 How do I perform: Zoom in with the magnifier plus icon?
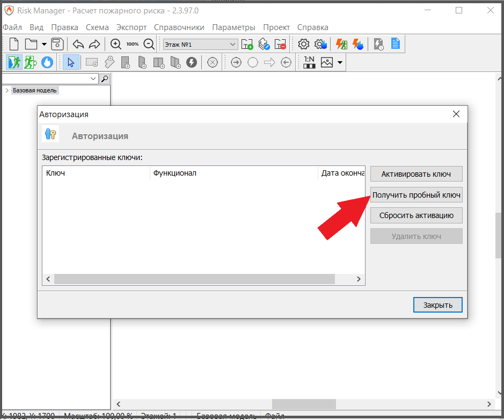pos(116,44)
